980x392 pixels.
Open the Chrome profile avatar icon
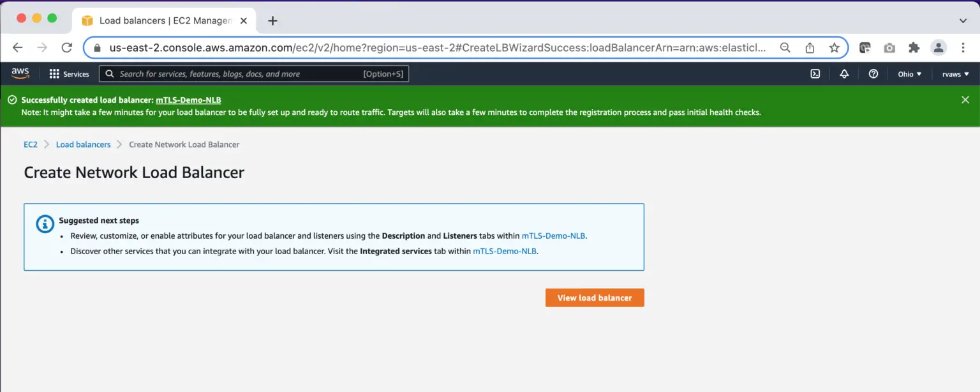pos(938,47)
